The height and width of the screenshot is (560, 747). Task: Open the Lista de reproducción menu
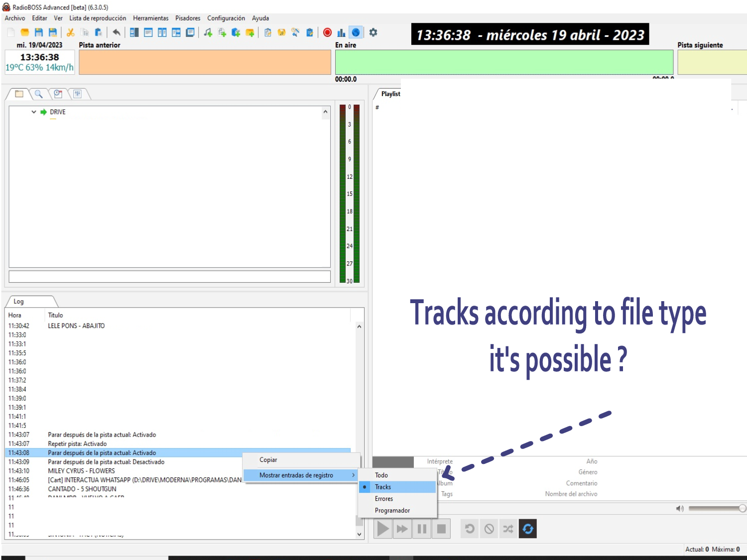tap(98, 18)
